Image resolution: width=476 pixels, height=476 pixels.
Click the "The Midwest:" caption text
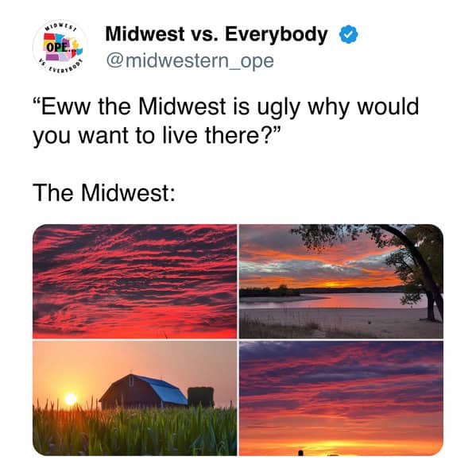(x=104, y=193)
